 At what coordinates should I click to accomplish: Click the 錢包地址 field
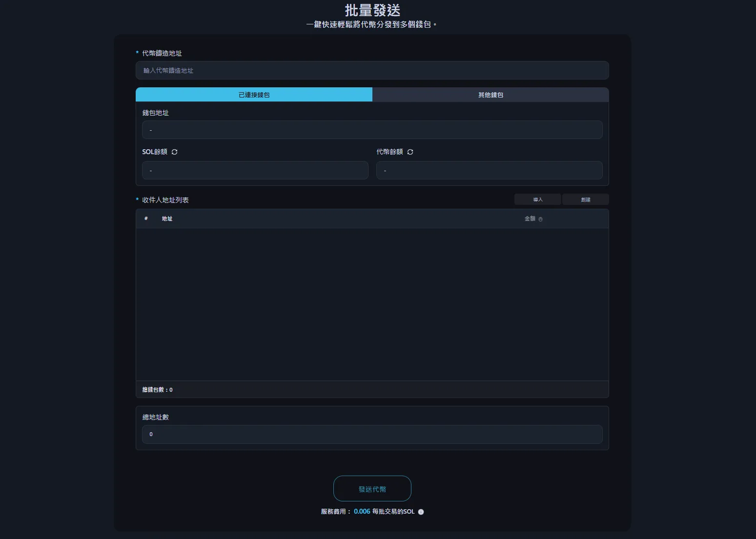(x=372, y=130)
